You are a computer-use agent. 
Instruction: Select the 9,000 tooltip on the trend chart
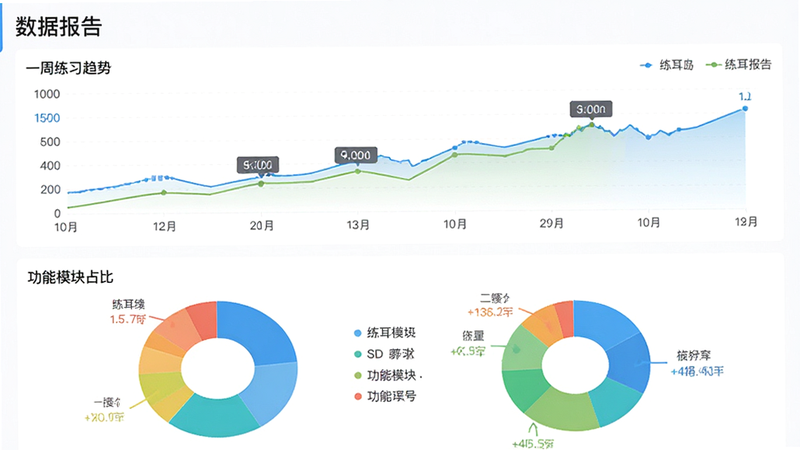coord(356,155)
